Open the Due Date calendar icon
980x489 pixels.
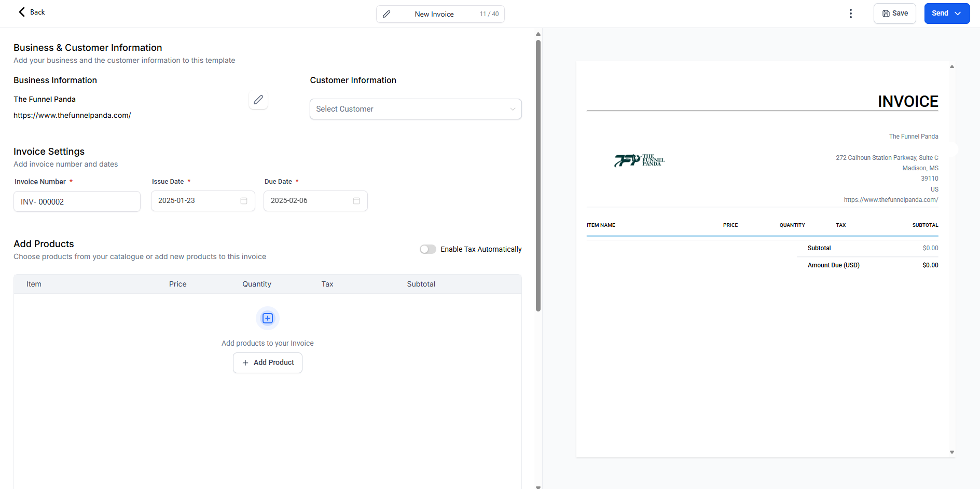click(356, 201)
